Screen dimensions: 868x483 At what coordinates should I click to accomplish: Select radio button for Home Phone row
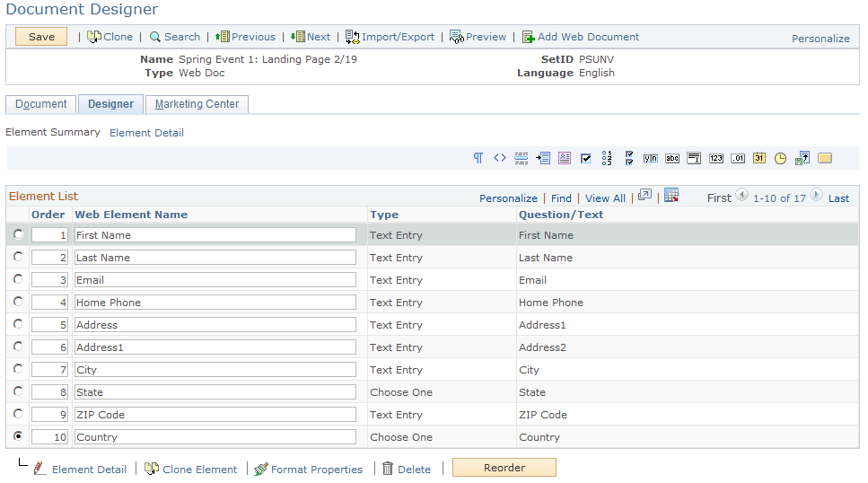pos(18,302)
